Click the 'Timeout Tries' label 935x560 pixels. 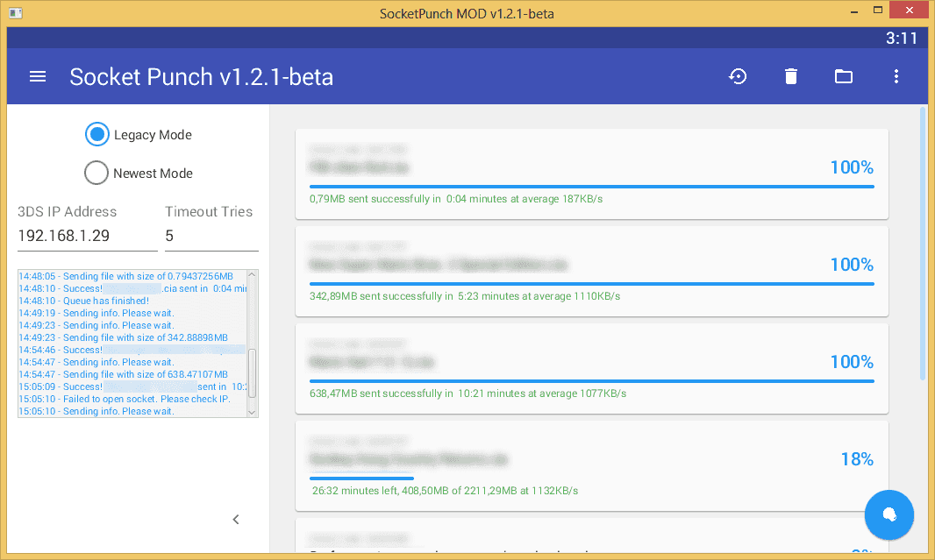click(209, 211)
